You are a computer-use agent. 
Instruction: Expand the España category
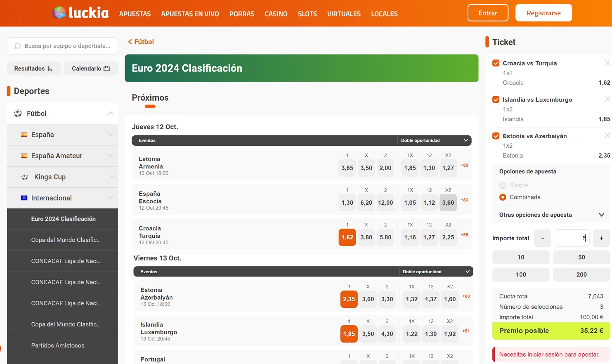point(111,134)
